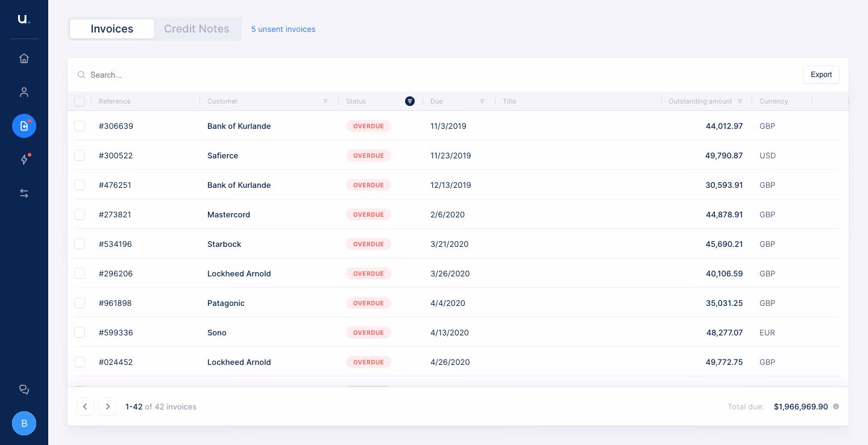Screen dimensions: 868x445
Task: Click customer name Mastercord
Action: [229, 214]
